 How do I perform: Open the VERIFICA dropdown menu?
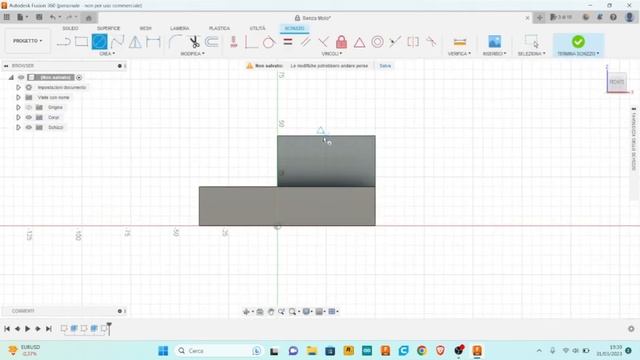pyautogui.click(x=459, y=53)
